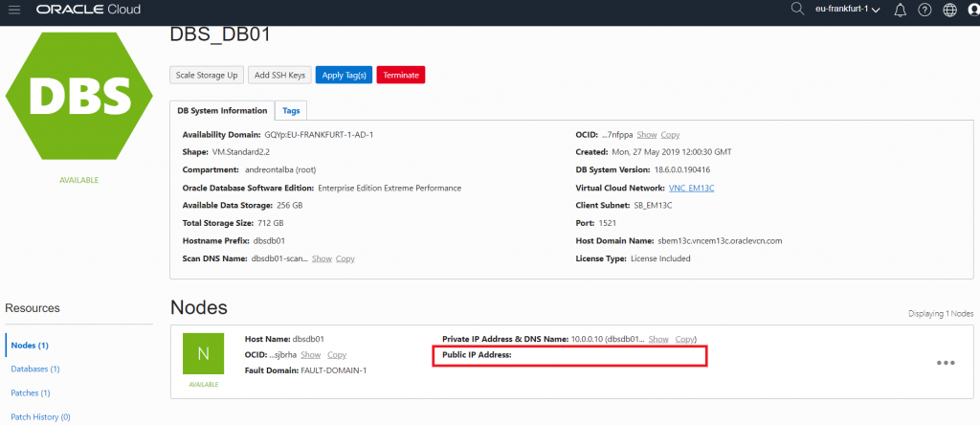This screenshot has height=425, width=980.
Task: Open the language globe icon
Action: 950,10
